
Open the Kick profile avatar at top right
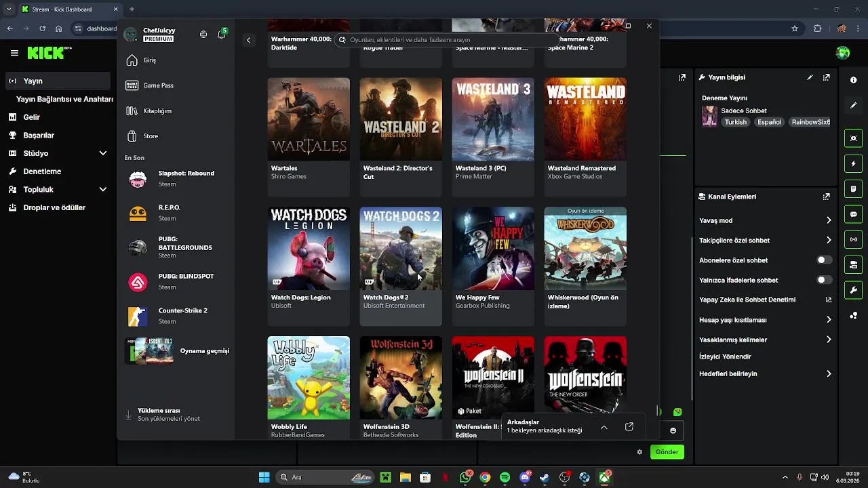click(843, 53)
